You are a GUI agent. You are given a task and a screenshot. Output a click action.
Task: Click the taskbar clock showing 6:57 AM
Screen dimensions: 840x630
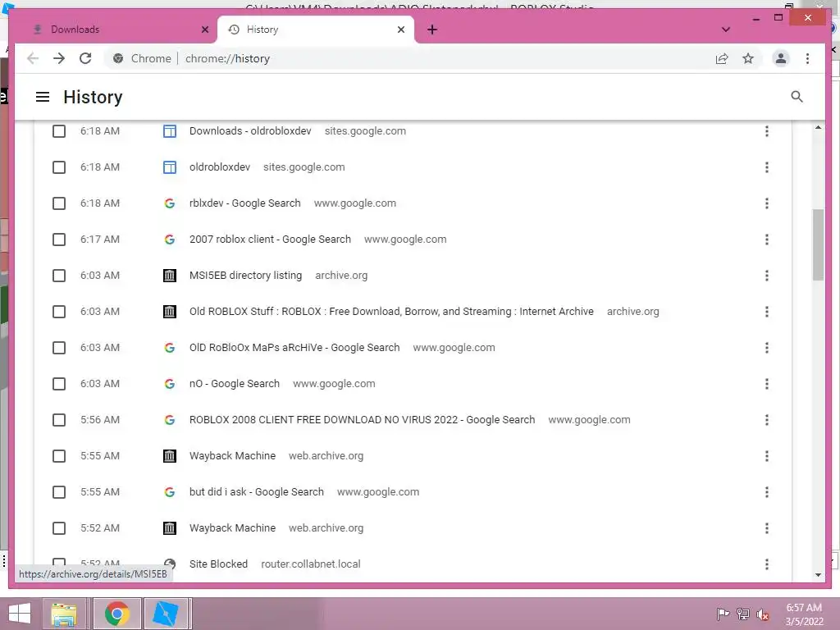(x=804, y=614)
